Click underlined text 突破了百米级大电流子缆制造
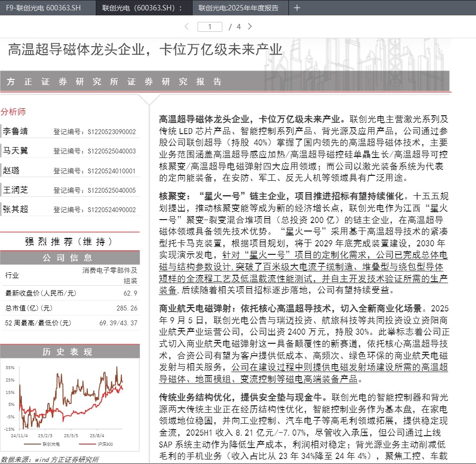476x464 pixels. tap(294, 267)
